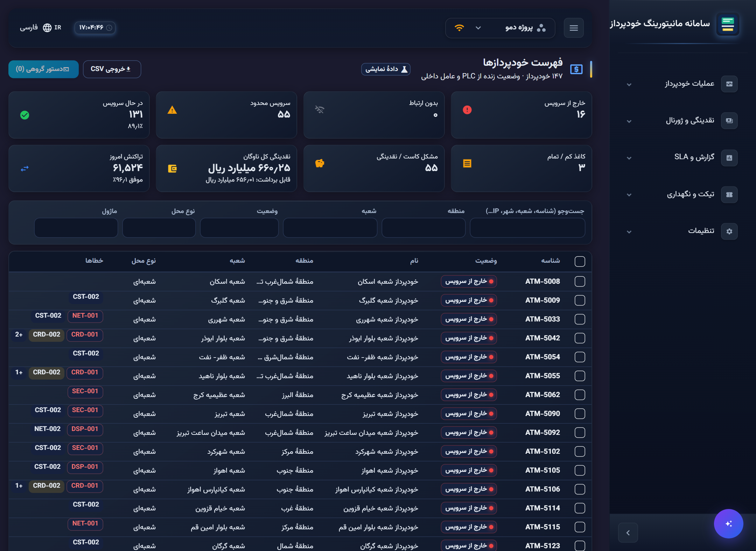756x551 pixels.
Task: Collapse the sidebar with arrow button
Action: coord(628,533)
